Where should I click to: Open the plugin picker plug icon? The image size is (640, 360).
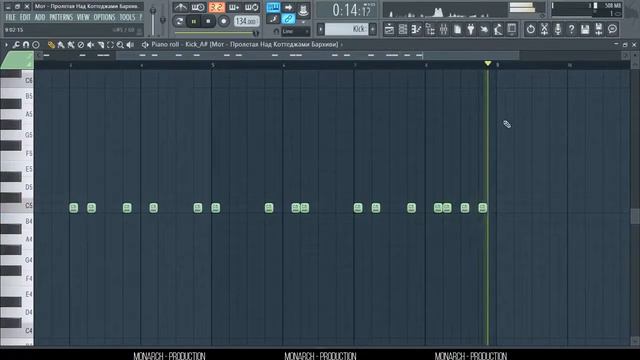(471, 29)
